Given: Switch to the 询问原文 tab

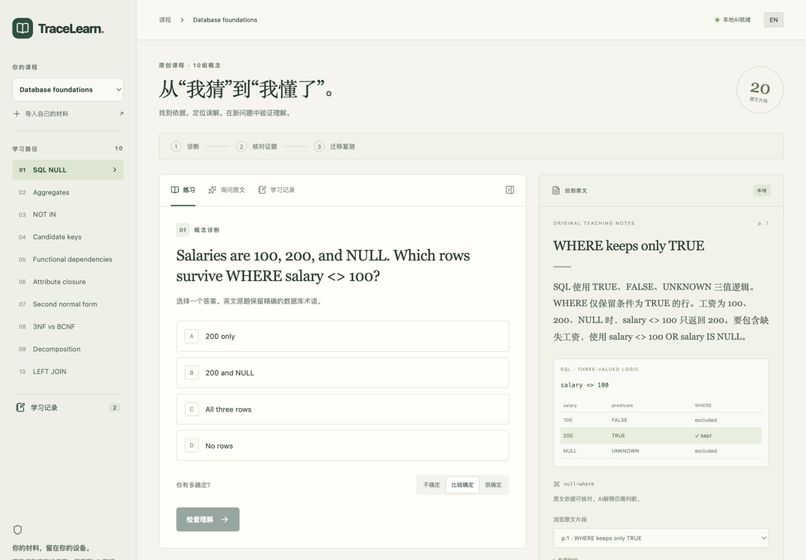Looking at the screenshot, I should click(227, 190).
